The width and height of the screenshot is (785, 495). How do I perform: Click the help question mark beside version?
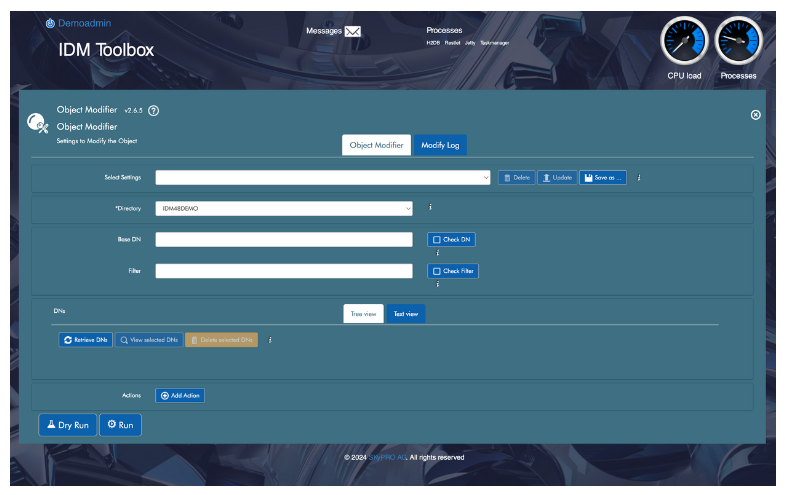(x=154, y=110)
